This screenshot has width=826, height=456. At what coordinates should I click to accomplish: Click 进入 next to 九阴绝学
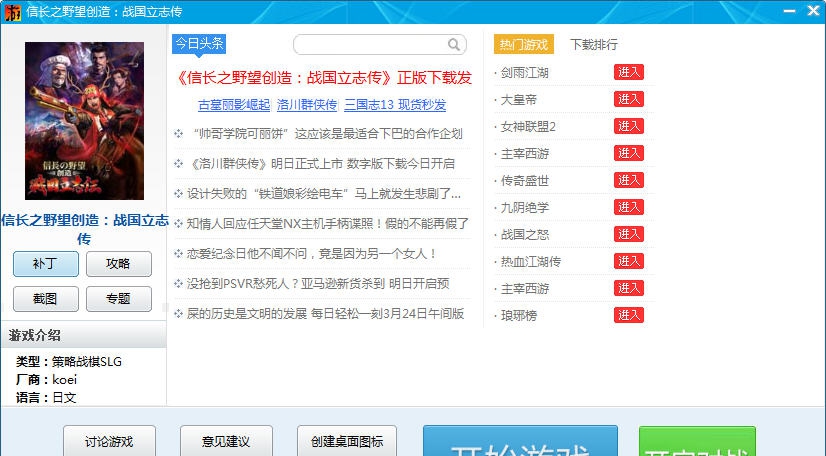[x=628, y=207]
